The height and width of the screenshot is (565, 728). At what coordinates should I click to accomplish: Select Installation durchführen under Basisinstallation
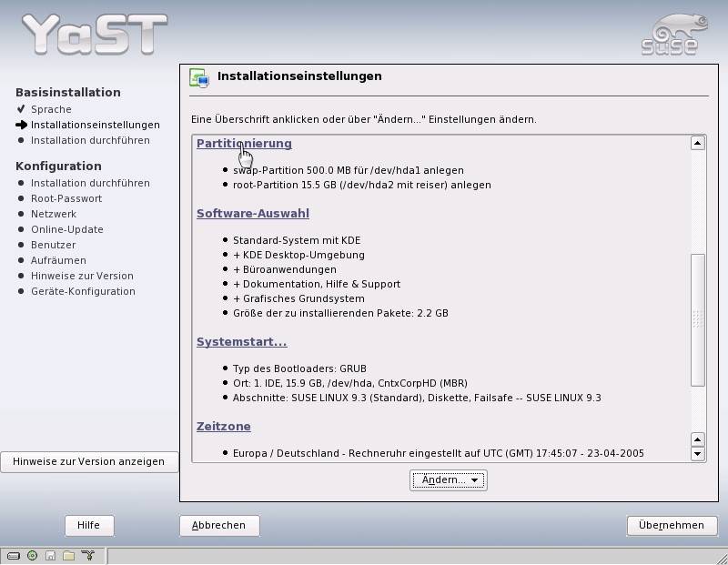(x=90, y=140)
